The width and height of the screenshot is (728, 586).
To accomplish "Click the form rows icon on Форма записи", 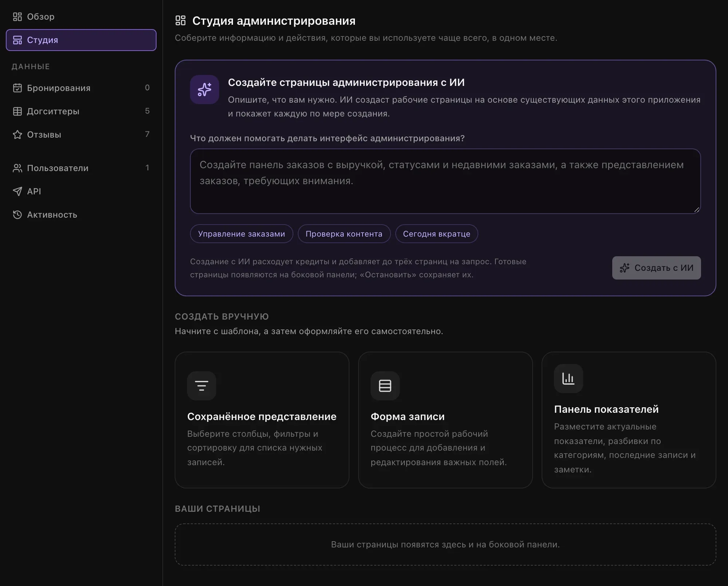I will point(385,386).
